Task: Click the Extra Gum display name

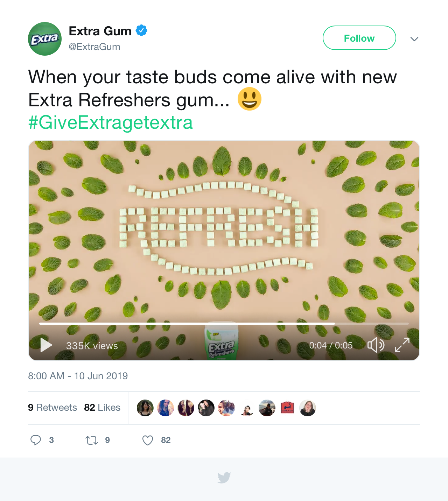Action: coord(100,31)
